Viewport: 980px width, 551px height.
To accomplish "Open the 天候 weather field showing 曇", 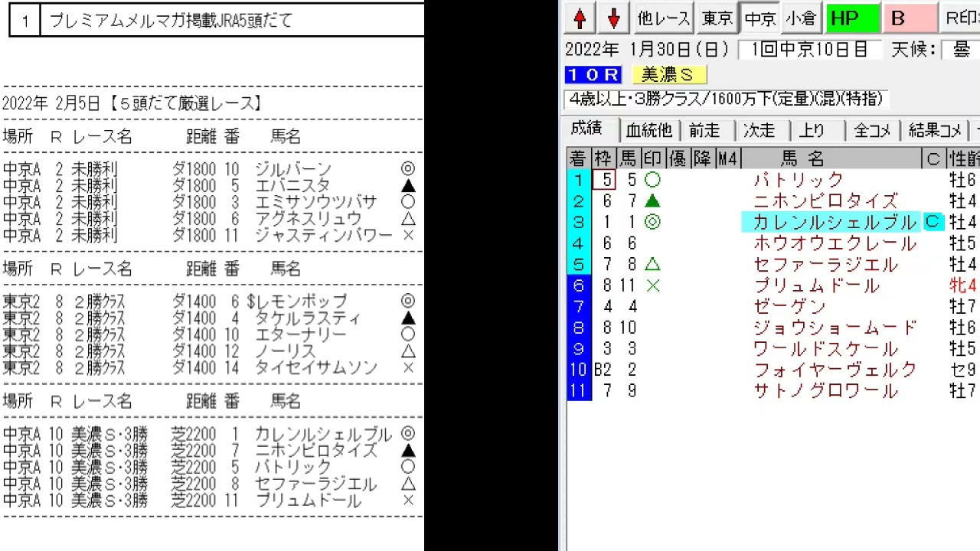I will [x=960, y=50].
